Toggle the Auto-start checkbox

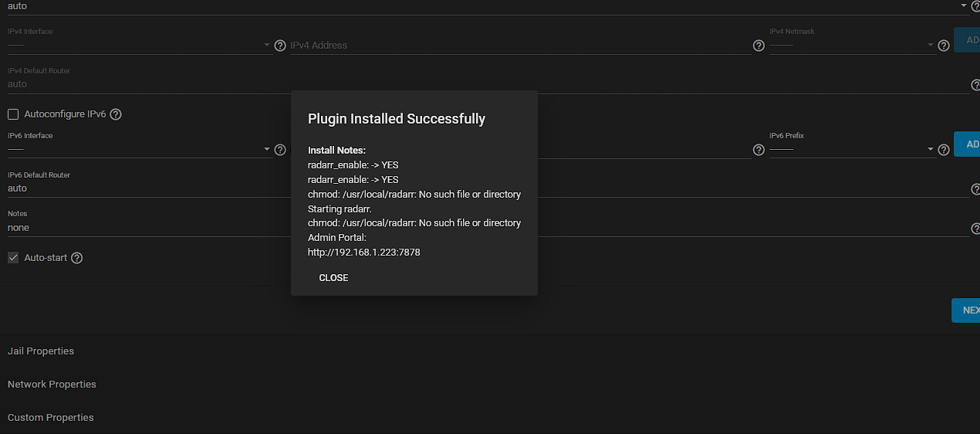pyautogui.click(x=13, y=258)
